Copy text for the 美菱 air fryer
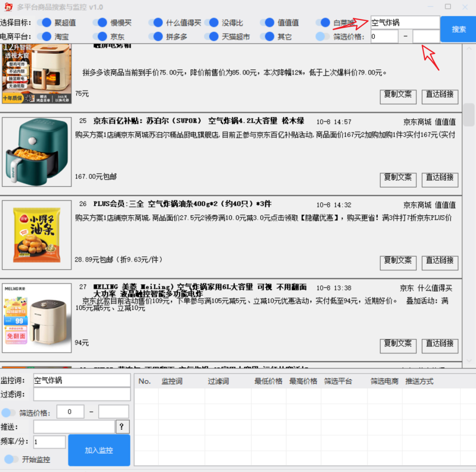Image resolution: width=476 pixels, height=472 pixels. (398, 346)
